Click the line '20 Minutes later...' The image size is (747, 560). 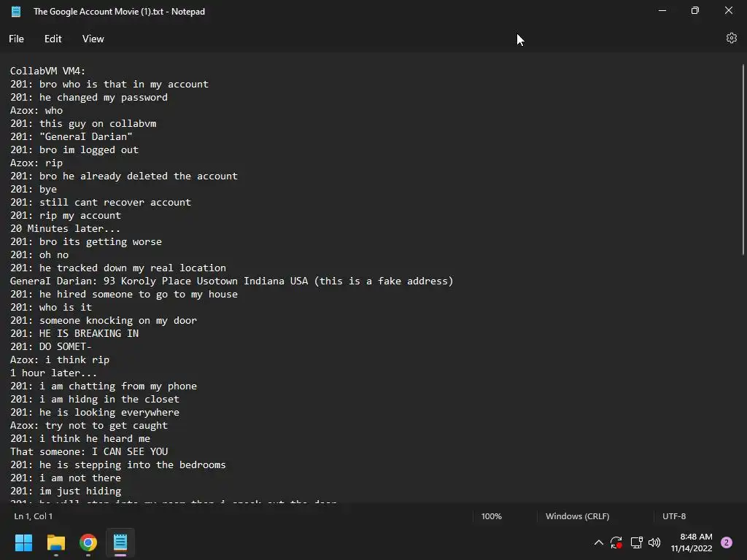[65, 228]
